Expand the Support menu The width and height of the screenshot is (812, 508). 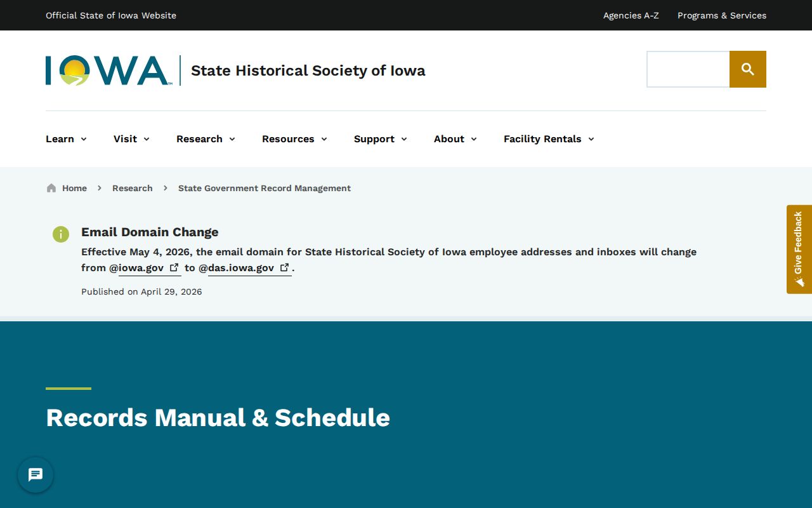tap(381, 139)
